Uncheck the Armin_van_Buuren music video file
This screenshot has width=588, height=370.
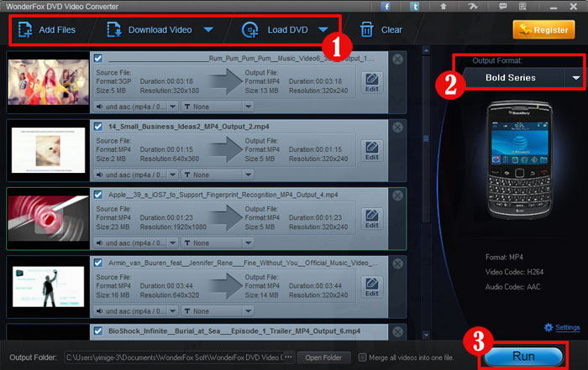point(98,263)
